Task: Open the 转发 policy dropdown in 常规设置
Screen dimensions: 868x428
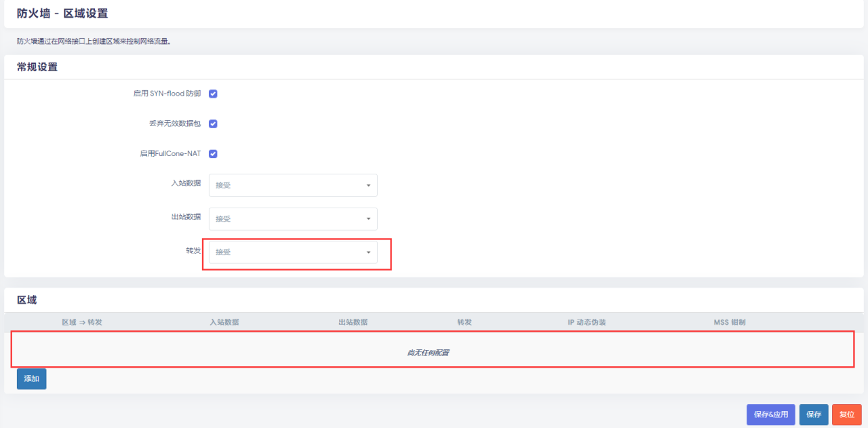Action: 293,252
